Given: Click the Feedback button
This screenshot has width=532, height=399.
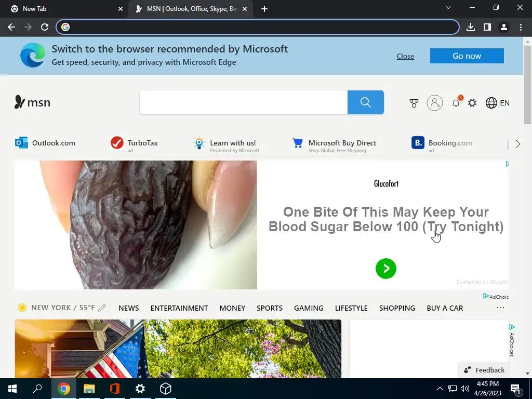Looking at the screenshot, I should pos(484,370).
